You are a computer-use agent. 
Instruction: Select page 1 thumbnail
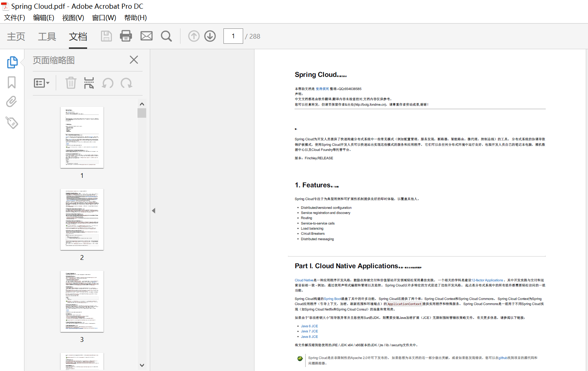82,137
